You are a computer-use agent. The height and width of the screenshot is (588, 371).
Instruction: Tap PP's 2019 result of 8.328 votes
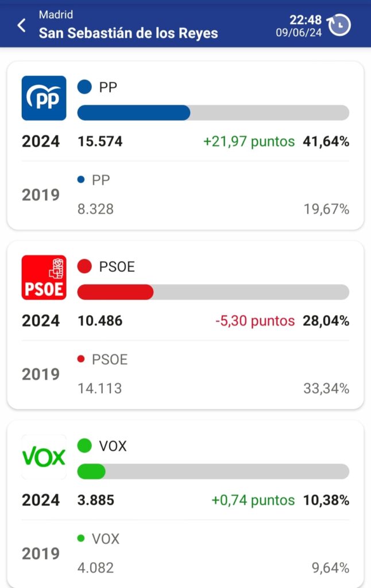95,209
